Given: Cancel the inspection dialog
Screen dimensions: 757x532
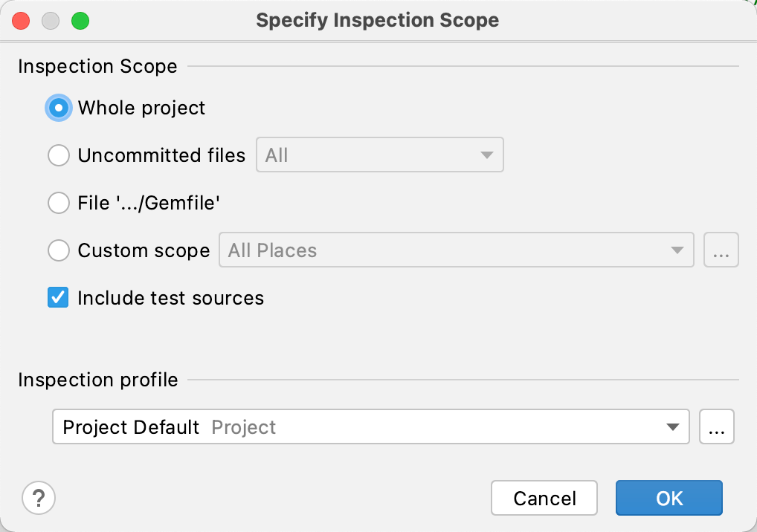Looking at the screenshot, I should tap(544, 498).
